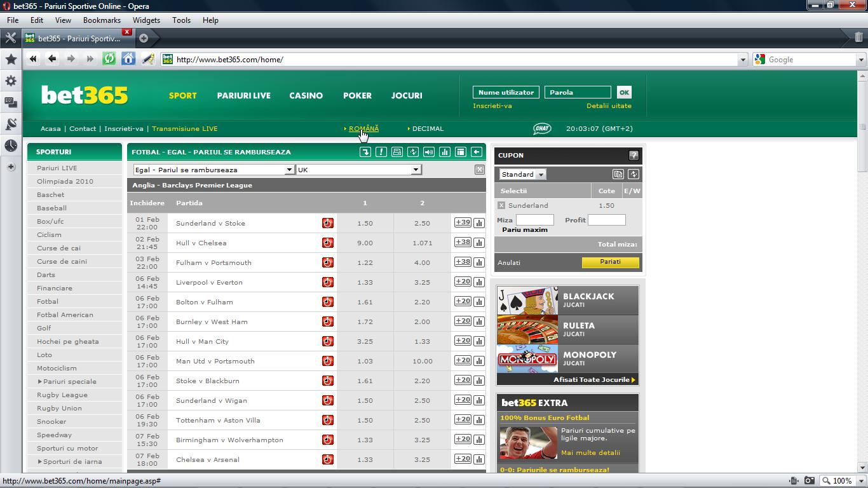Click the layout window icon in header
868x488 pixels.
[461, 152]
